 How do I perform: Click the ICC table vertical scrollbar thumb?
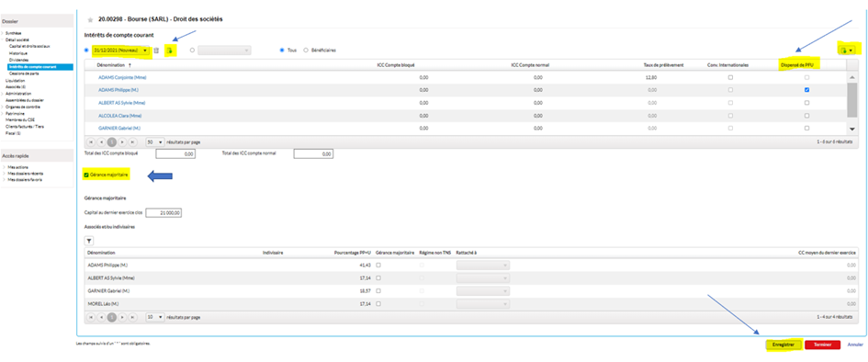[x=852, y=100]
